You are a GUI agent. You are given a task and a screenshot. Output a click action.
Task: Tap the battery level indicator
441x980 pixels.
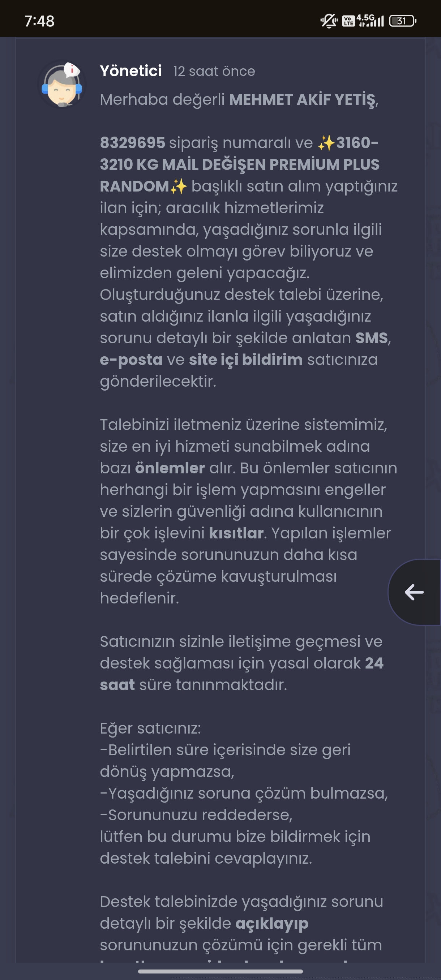(x=403, y=21)
